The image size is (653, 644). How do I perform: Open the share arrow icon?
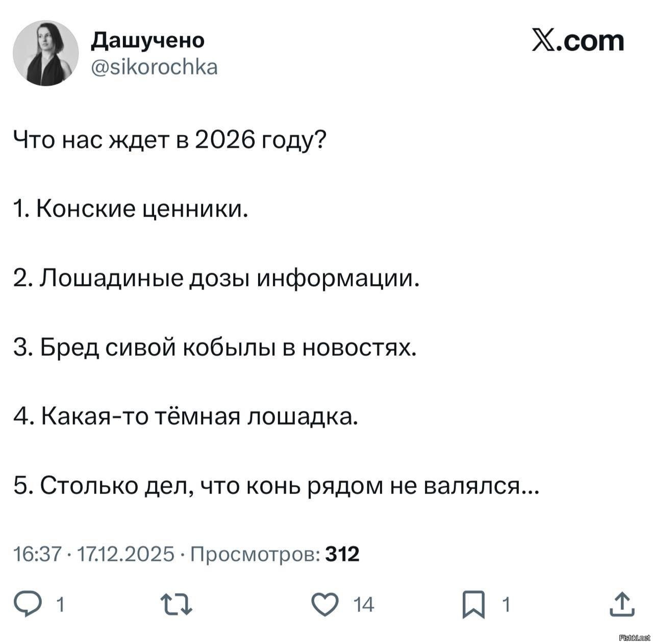(622, 605)
